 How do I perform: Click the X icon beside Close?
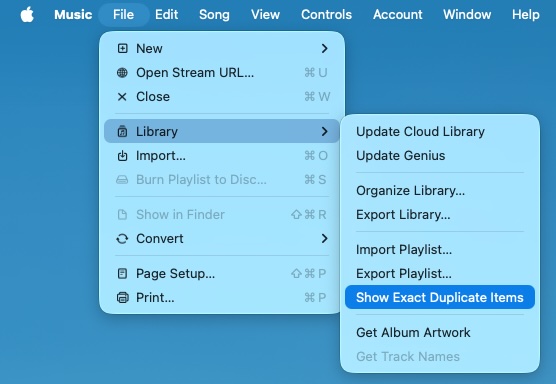tap(122, 97)
